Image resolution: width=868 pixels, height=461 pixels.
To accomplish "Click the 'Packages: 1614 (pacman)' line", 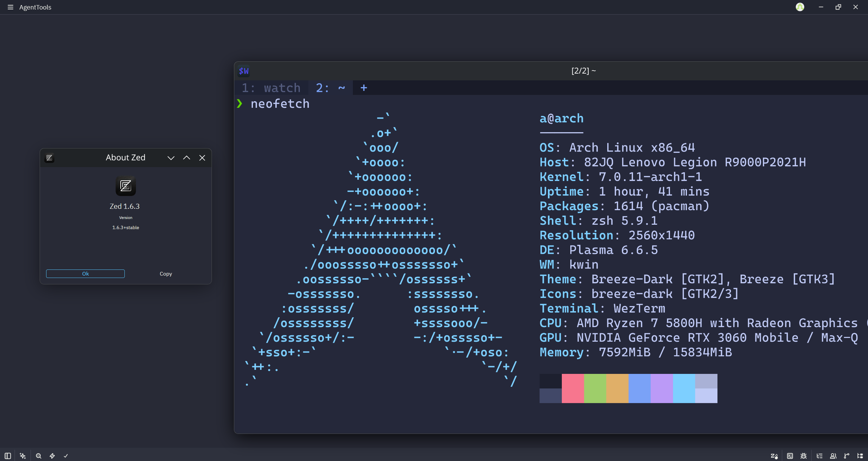I will pyautogui.click(x=625, y=206).
